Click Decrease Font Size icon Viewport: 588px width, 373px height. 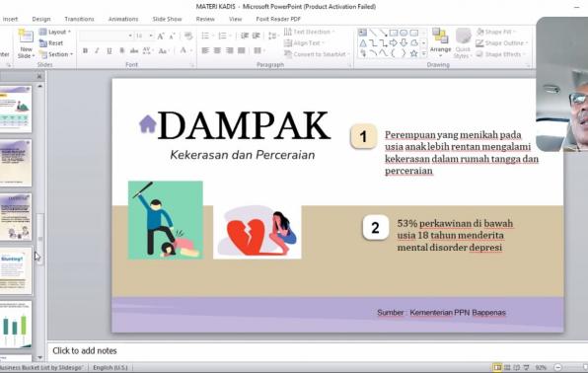point(172,37)
